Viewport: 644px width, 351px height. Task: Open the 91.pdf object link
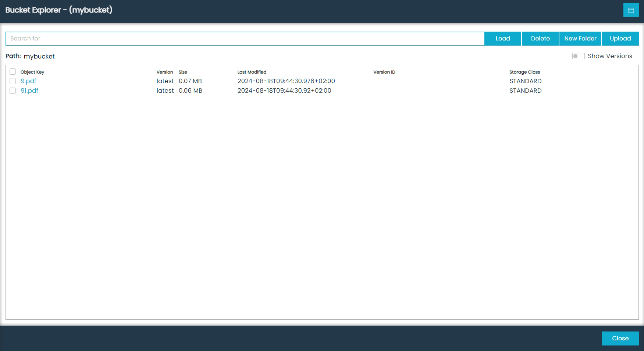coord(29,91)
